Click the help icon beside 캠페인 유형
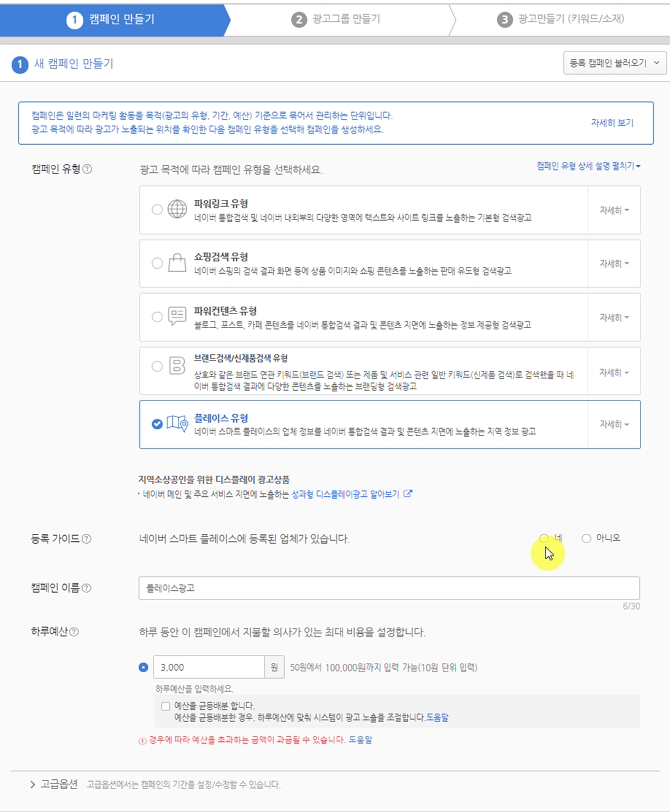670x812 pixels. tap(87, 169)
